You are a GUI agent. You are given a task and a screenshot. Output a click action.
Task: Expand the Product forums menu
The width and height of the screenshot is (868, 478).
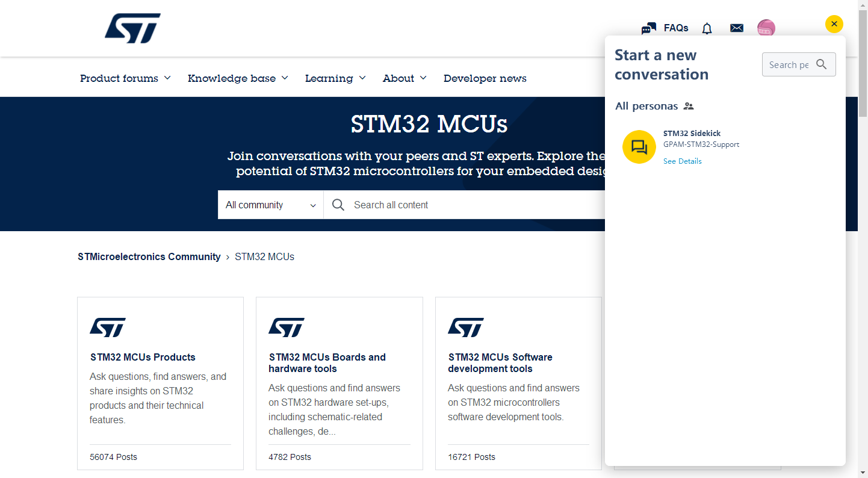(x=125, y=78)
